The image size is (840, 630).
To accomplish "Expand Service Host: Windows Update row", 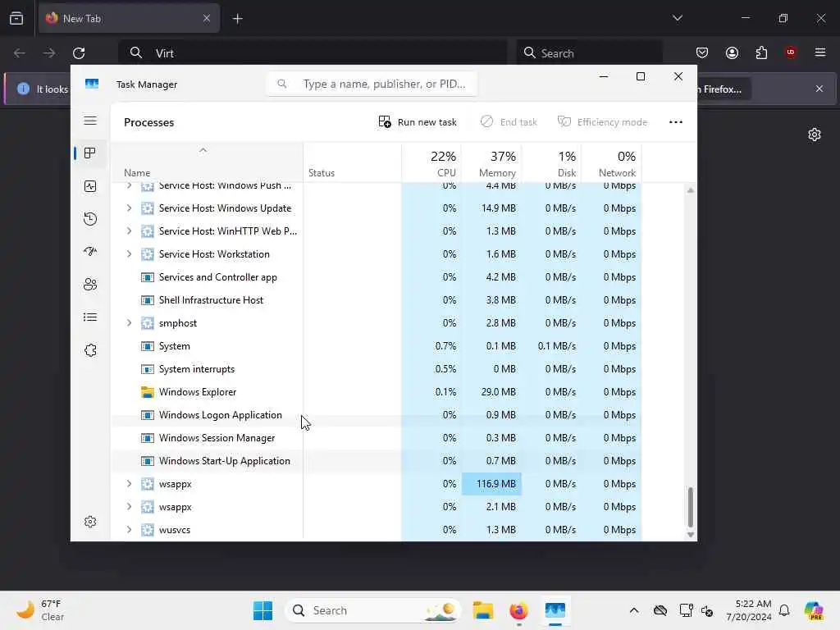I will coord(129,208).
